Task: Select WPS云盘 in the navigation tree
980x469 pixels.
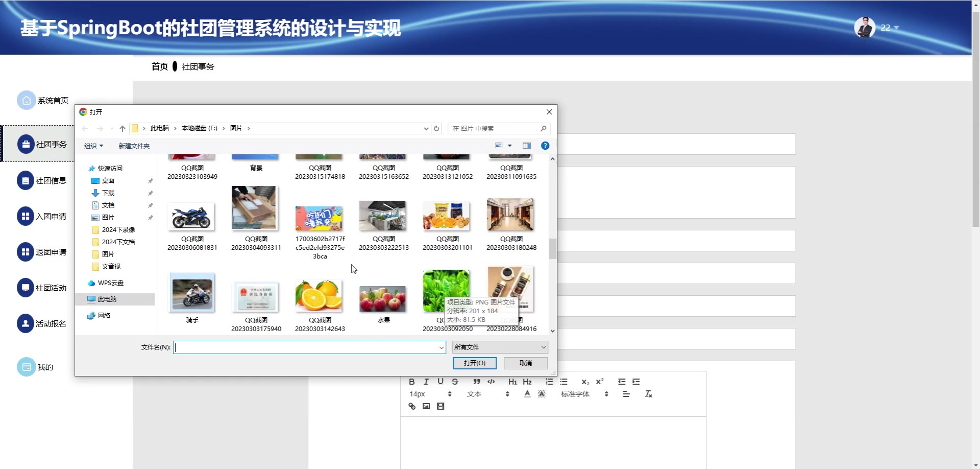Action: pos(106,283)
